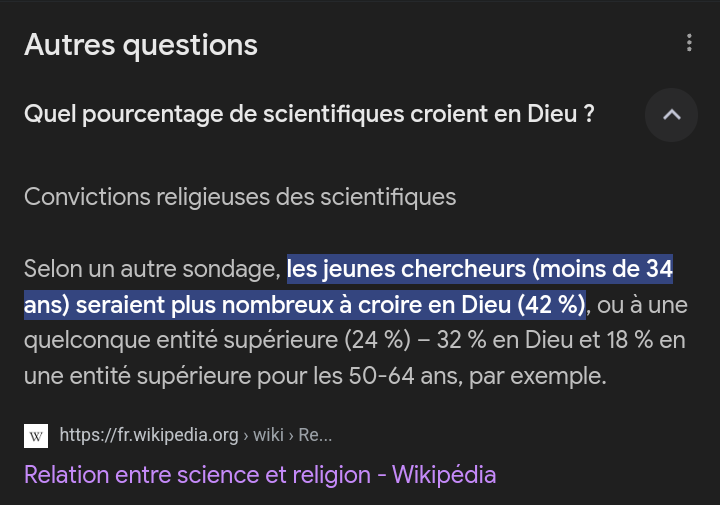Click the fr.wikipedia.org URL text

pos(149,435)
